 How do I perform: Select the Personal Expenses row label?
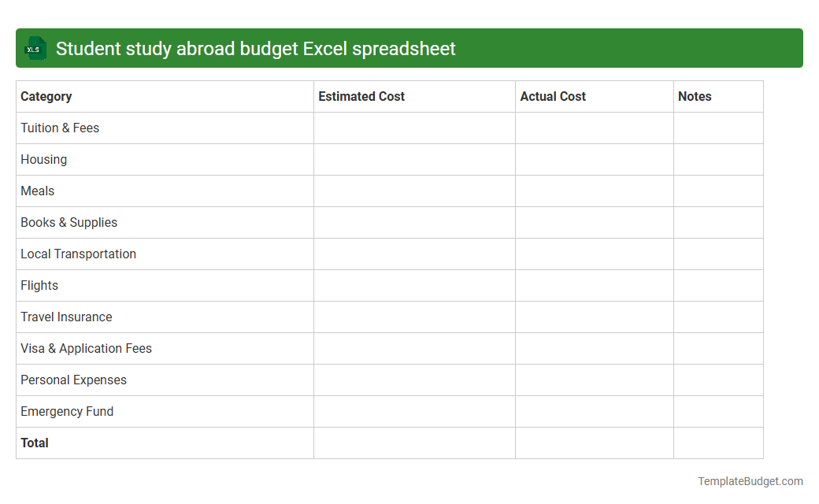pyautogui.click(x=73, y=380)
